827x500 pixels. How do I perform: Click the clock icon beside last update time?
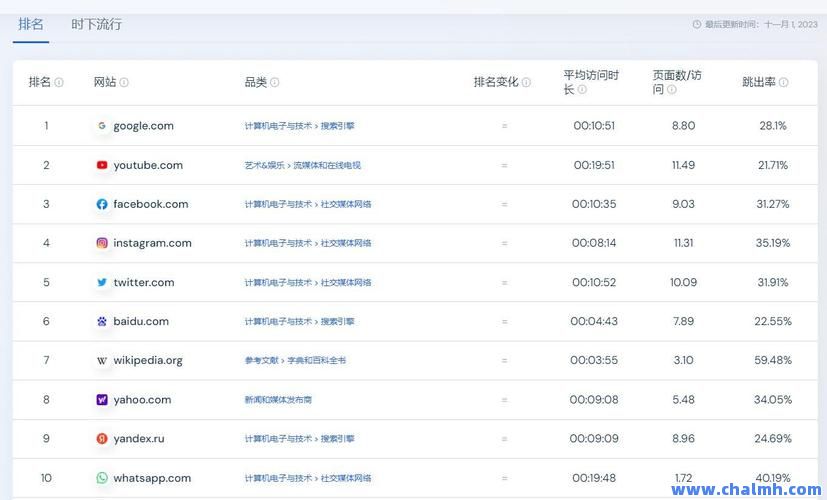[697, 24]
